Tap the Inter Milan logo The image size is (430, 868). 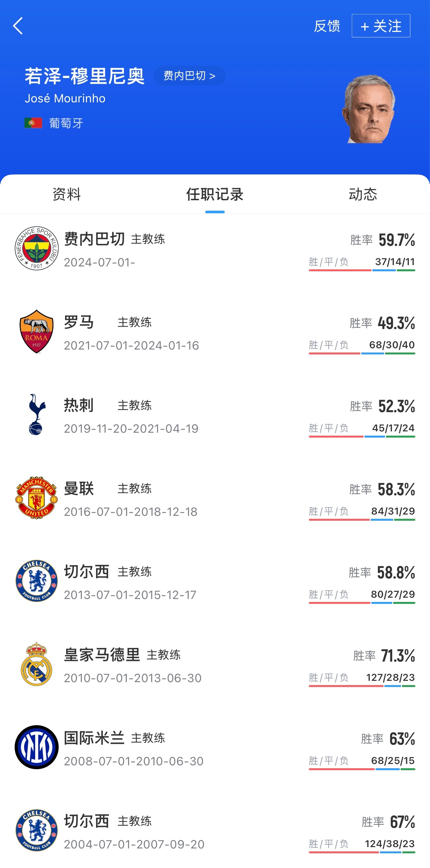tap(37, 747)
